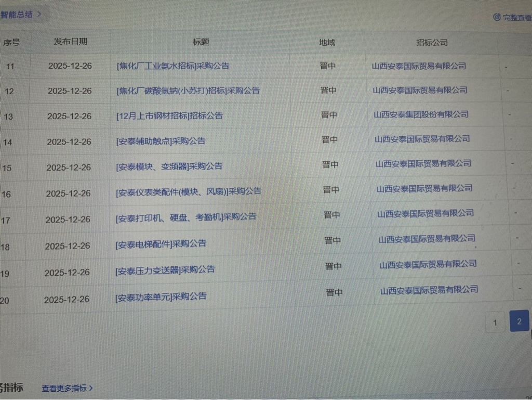The height and width of the screenshot is (400, 532).
Task: Open 安泰仪表类配件(模块、风扇) notice
Action: (x=188, y=192)
